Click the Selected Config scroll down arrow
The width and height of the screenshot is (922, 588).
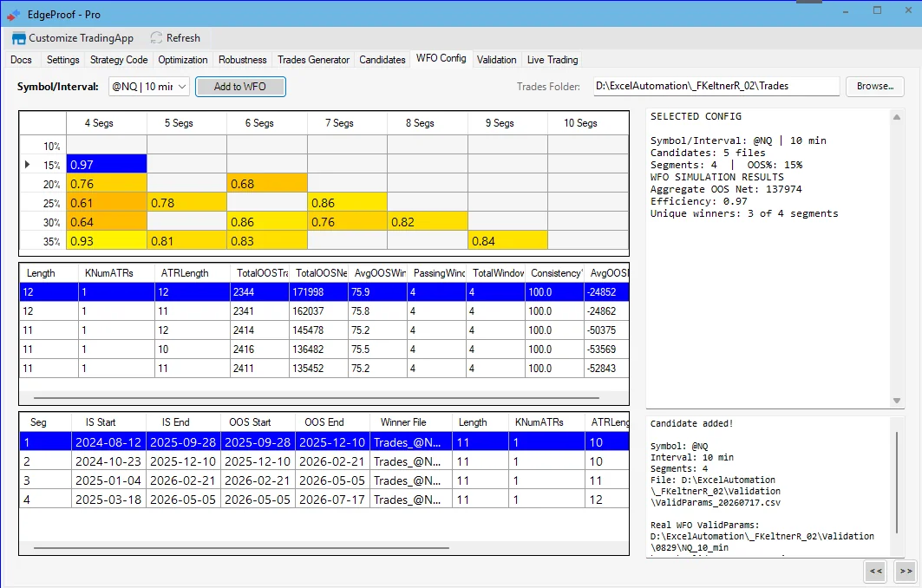tap(897, 401)
